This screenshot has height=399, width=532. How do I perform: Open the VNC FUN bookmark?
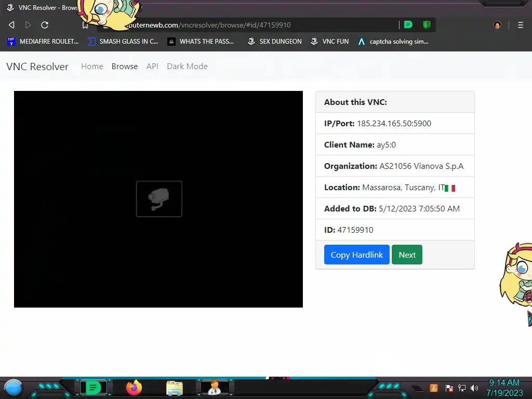[x=329, y=42]
